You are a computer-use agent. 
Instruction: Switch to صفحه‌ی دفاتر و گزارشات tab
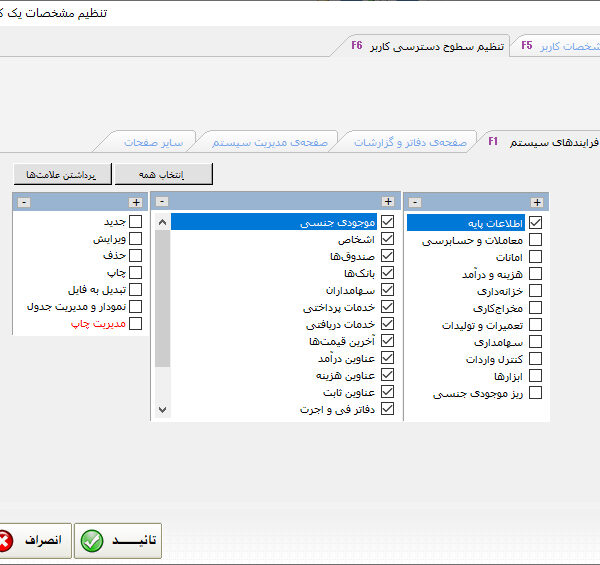pyautogui.click(x=410, y=143)
